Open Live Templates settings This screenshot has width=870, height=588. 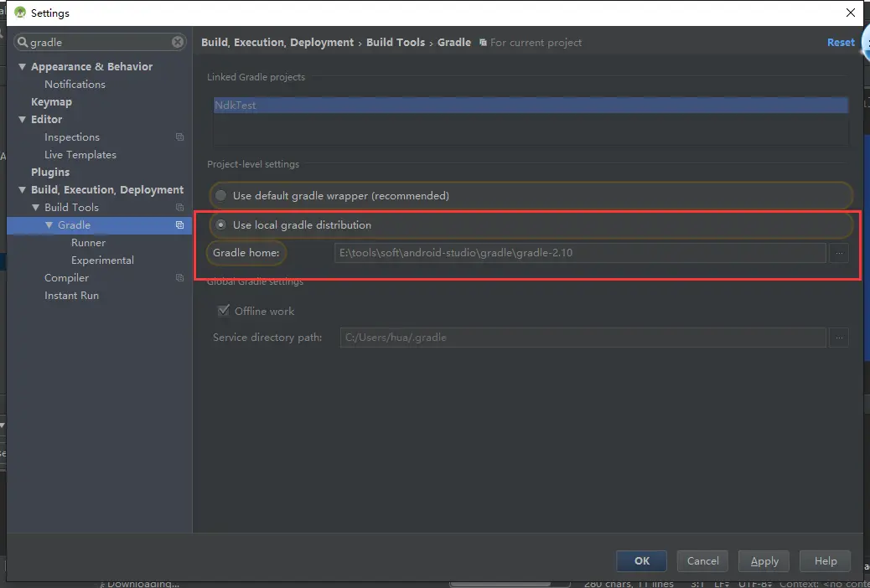[x=80, y=155]
